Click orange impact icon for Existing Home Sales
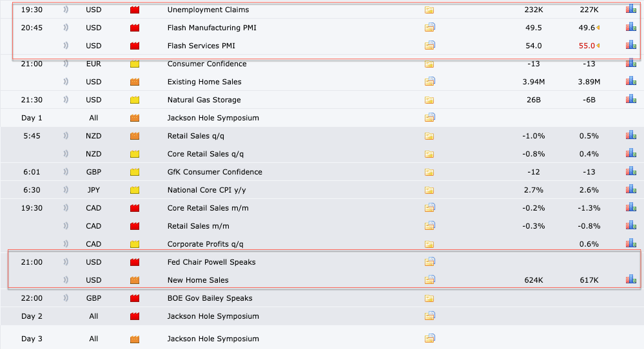 [x=135, y=82]
